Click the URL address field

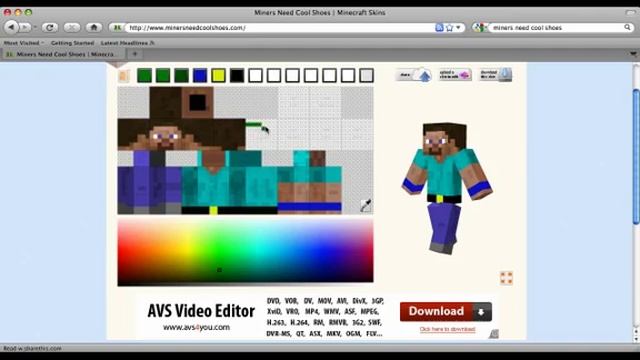(280, 27)
